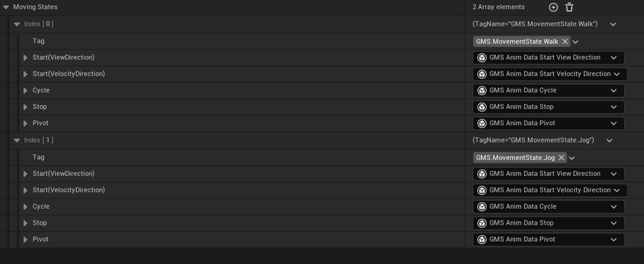The height and width of the screenshot is (264, 644).
Task: Expand the Walk Pivot property
Action: (x=26, y=123)
